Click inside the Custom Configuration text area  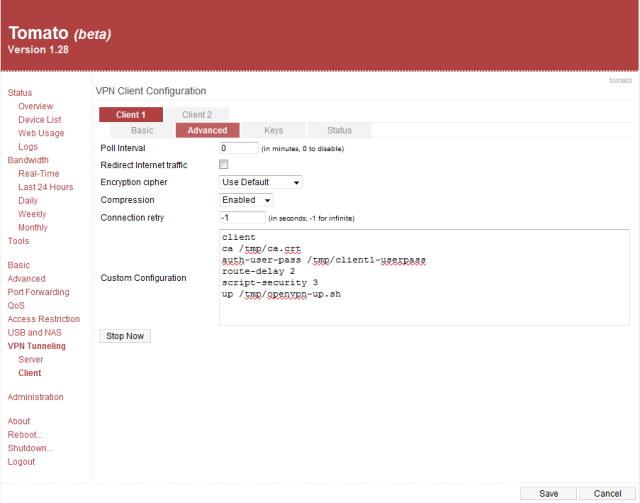click(x=424, y=277)
